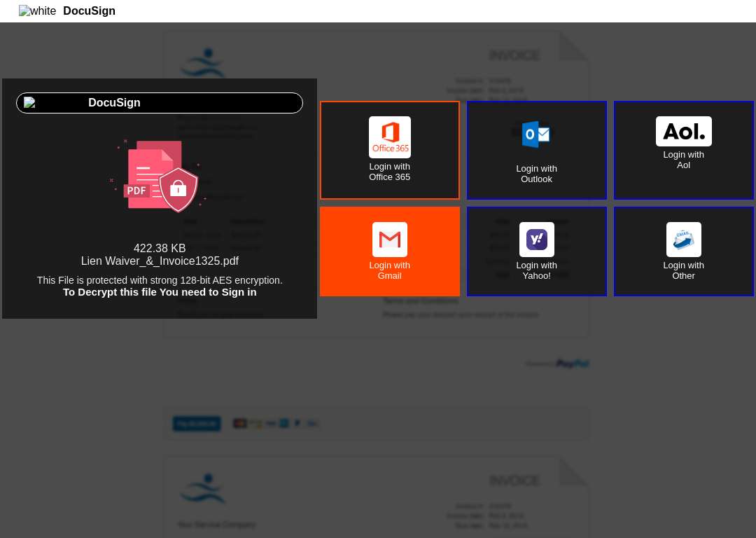Click the Aol. logo icon
This screenshot has height=538, width=756.
(683, 131)
